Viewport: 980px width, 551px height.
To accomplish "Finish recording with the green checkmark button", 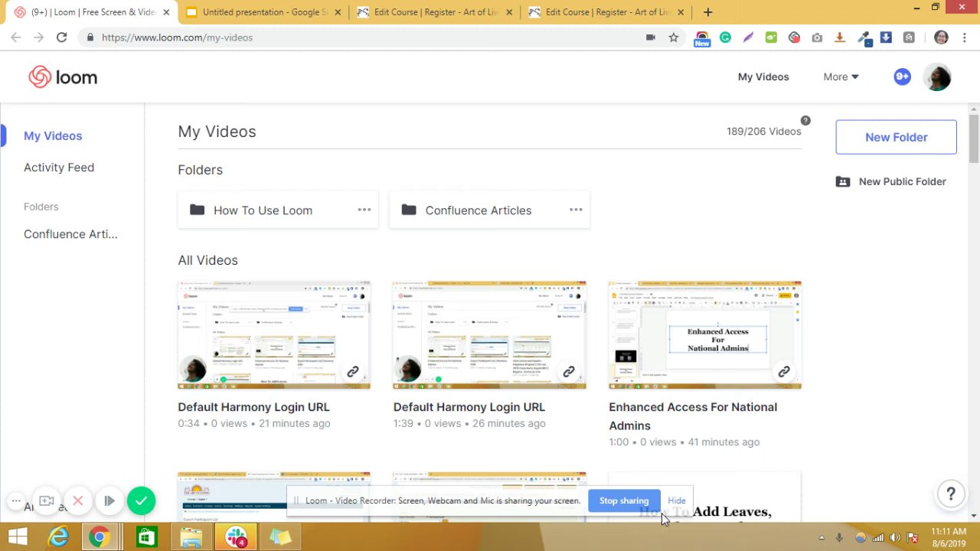I will (x=141, y=501).
